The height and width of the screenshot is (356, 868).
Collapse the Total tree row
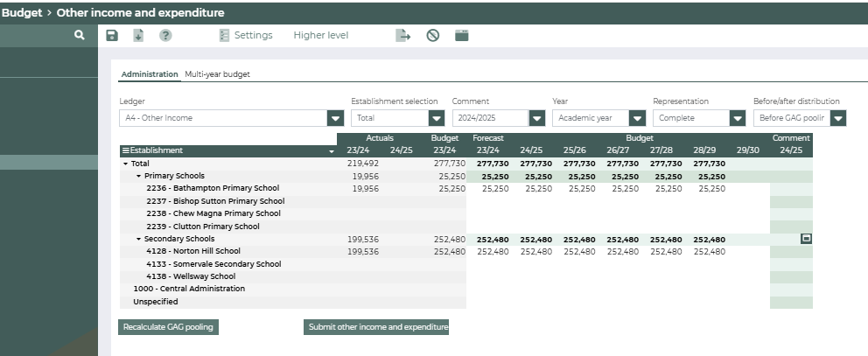pyautogui.click(x=126, y=164)
